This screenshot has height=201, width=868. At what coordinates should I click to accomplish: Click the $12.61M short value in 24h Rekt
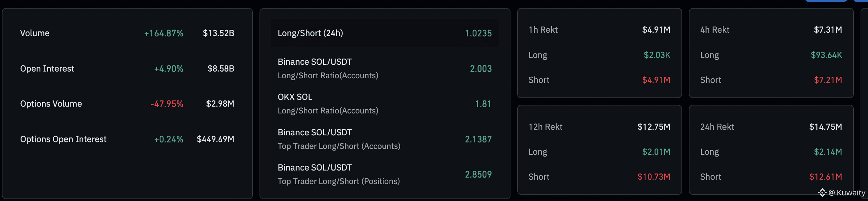tap(825, 177)
